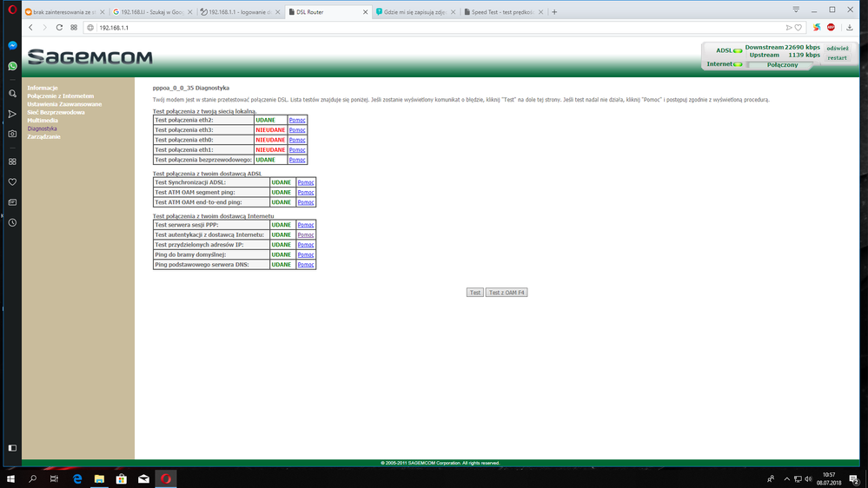Open the tab list menu button
The width and height of the screenshot is (868, 488).
[796, 10]
